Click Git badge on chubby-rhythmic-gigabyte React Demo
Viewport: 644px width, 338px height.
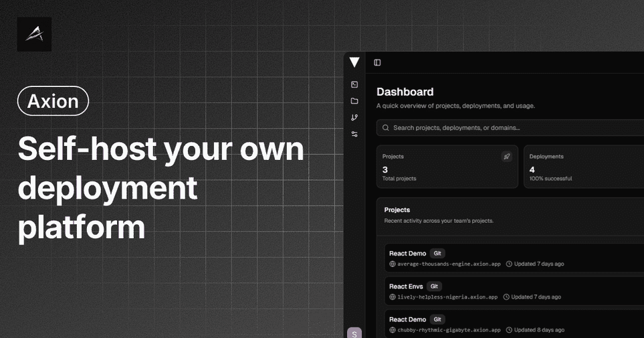pos(437,319)
